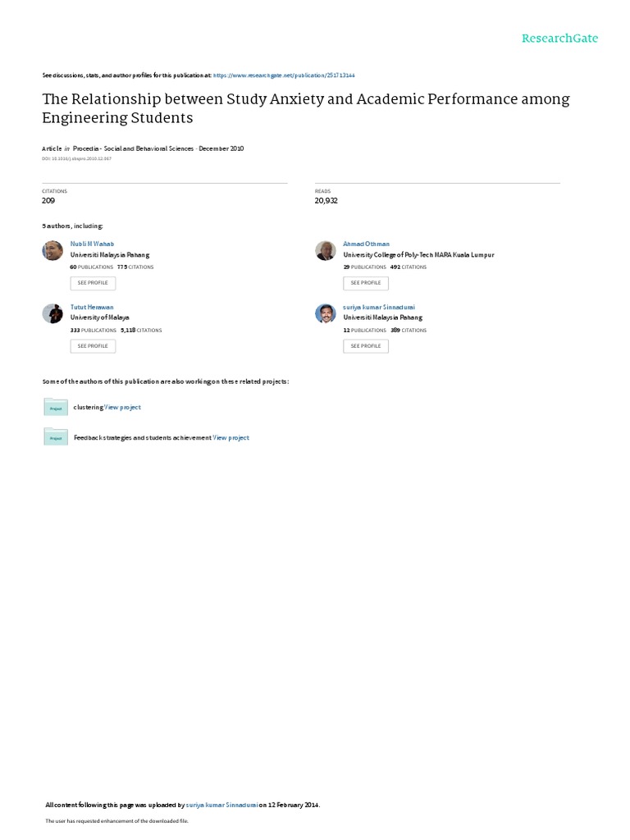
Task: Click the article title heading
Action: pos(305,107)
